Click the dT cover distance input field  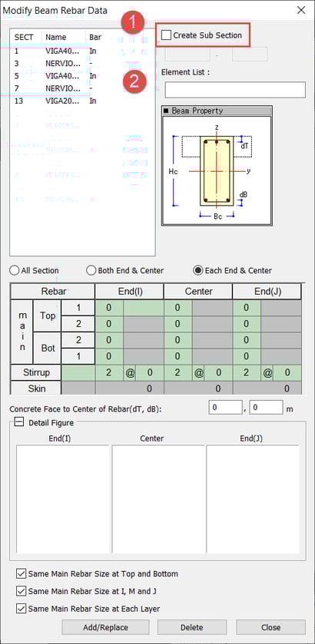(225, 408)
